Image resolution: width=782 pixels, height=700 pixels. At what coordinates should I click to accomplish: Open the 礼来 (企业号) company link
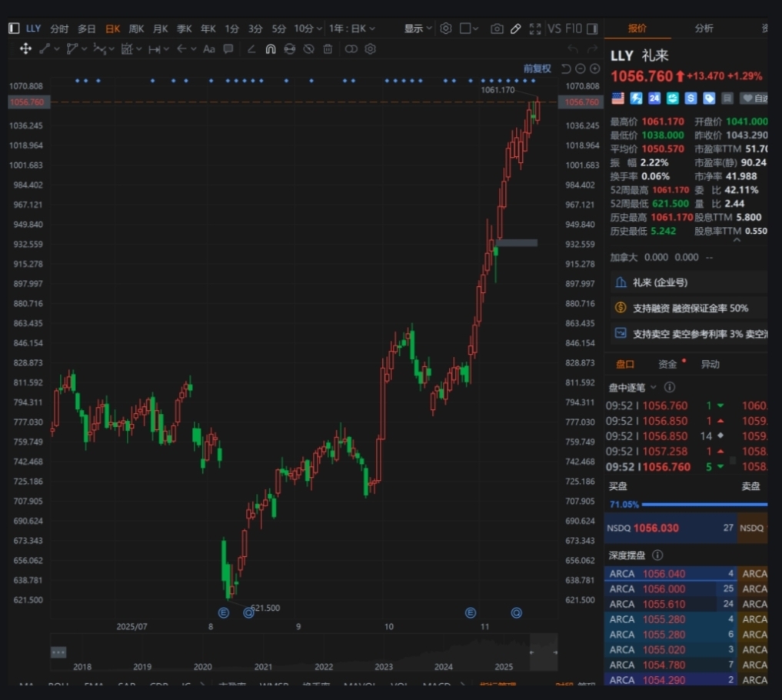(660, 282)
